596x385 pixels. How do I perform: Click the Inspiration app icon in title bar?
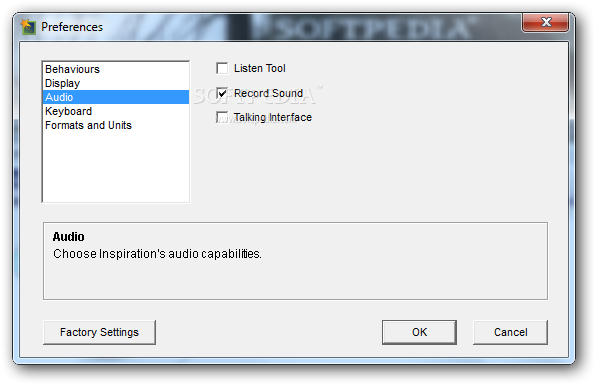(x=28, y=27)
